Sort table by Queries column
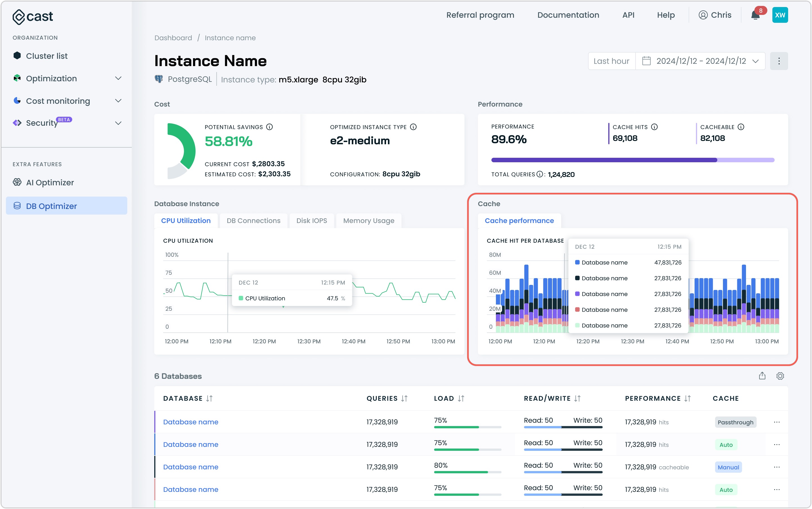Image resolution: width=812 pixels, height=509 pixels. pyautogui.click(x=404, y=398)
